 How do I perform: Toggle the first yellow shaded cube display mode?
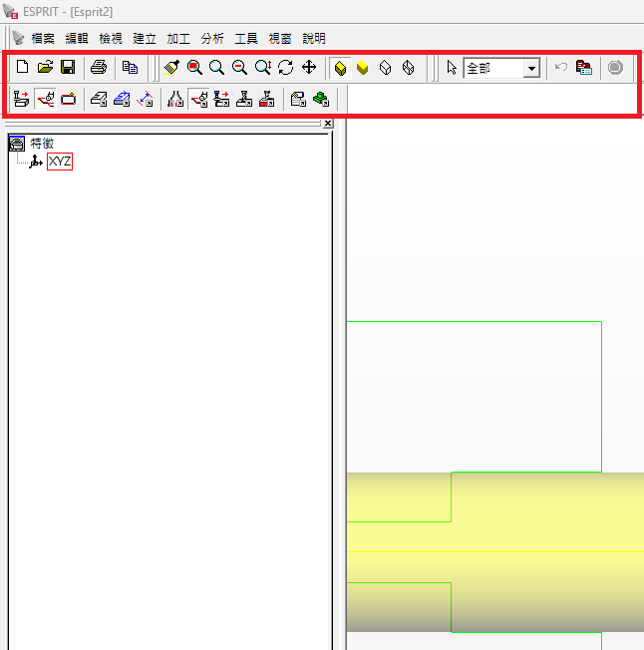[x=340, y=68]
